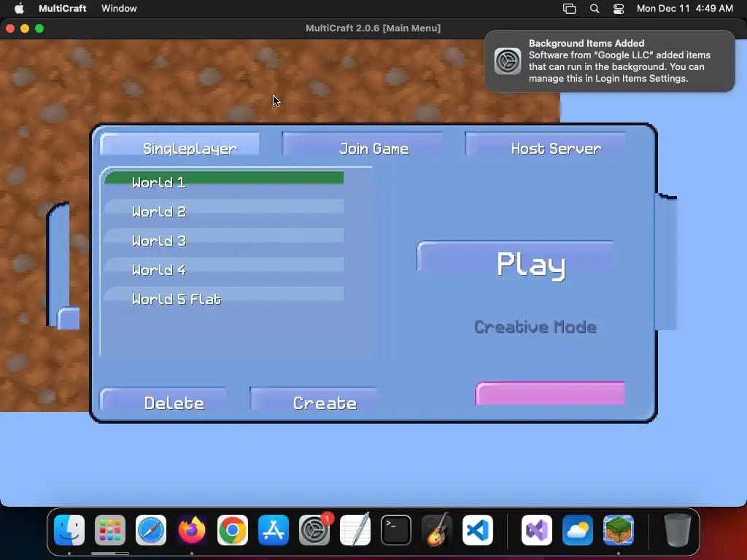Open the Apple menu
The width and height of the screenshot is (747, 560).
[x=19, y=8]
